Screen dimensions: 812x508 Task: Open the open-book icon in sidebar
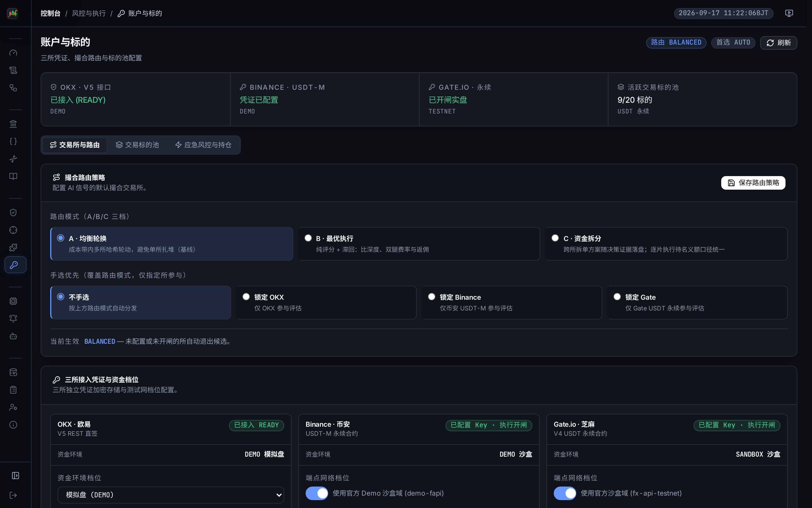[x=14, y=176]
